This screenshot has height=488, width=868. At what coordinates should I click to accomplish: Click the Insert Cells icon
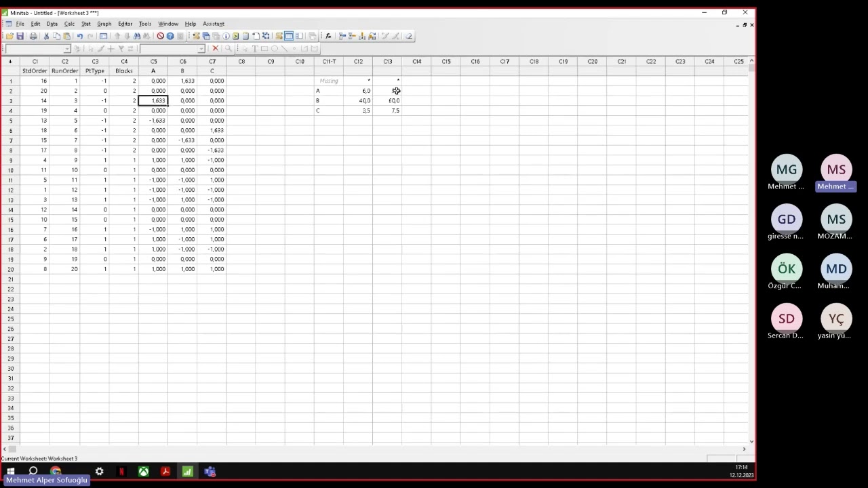click(342, 36)
